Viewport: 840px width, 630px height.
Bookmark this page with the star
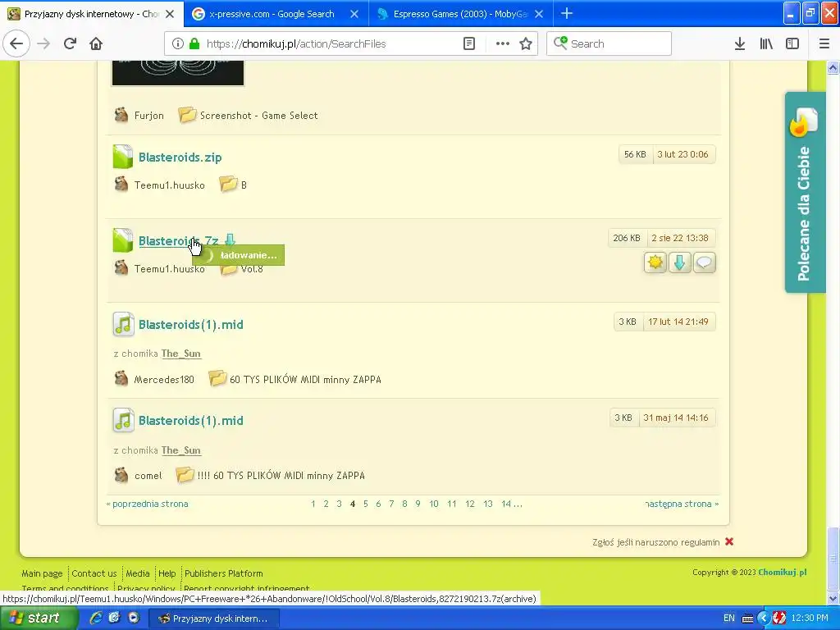[526, 44]
